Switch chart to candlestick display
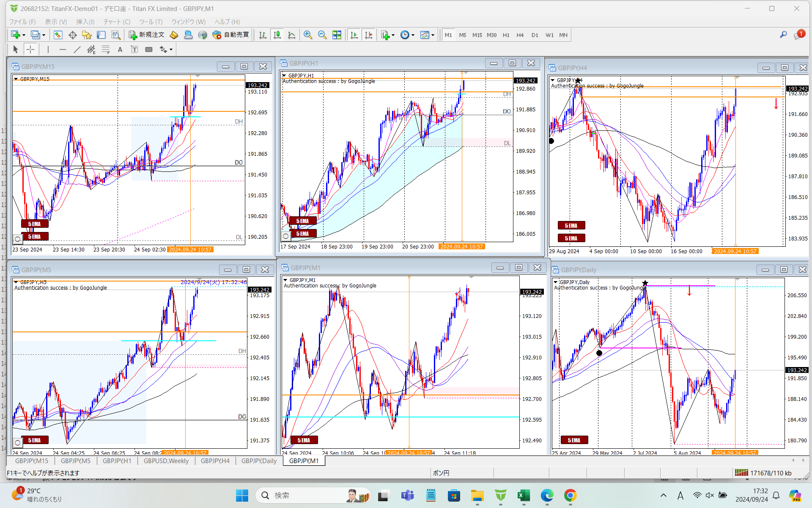This screenshot has width=812, height=508. tap(277, 35)
